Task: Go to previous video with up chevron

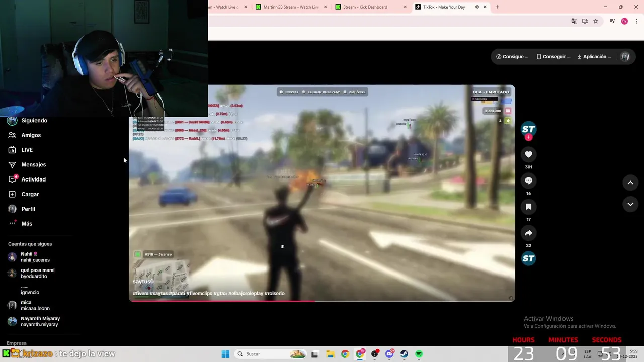Action: click(x=630, y=183)
